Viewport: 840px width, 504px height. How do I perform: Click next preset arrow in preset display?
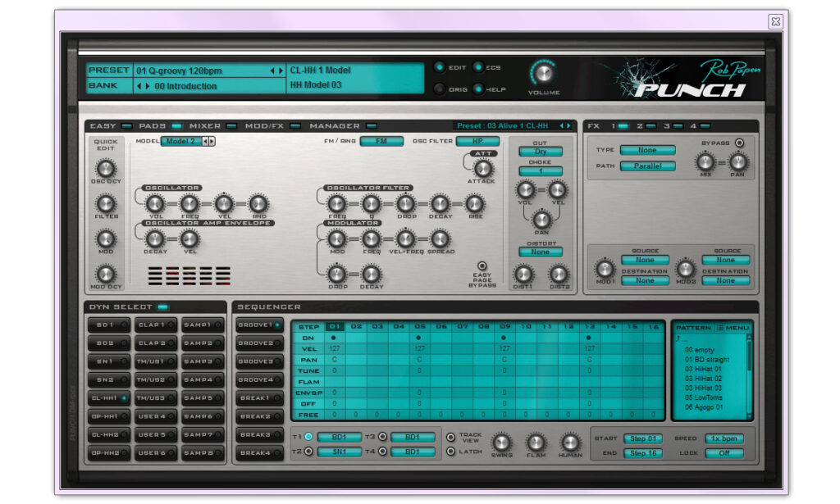click(281, 70)
